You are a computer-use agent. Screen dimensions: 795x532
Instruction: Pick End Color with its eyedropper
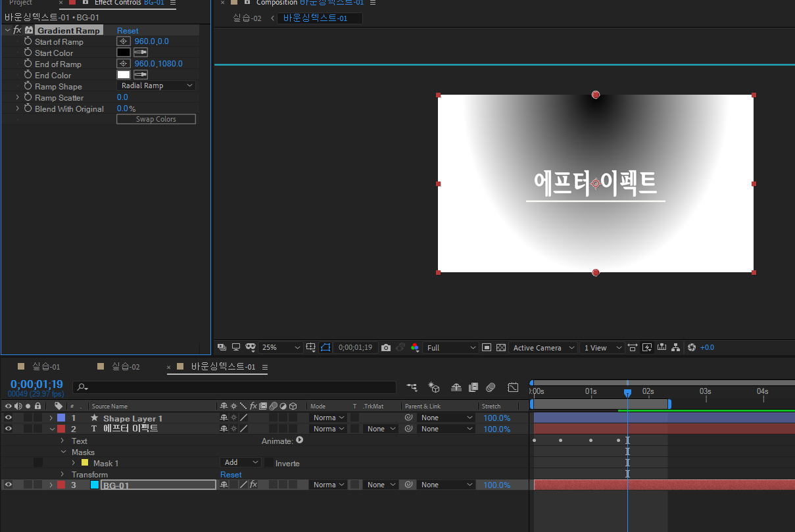pos(141,75)
